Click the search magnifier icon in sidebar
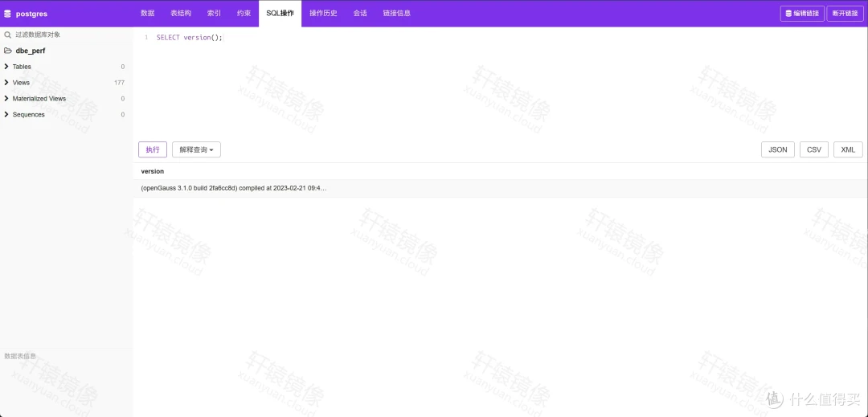Viewport: 868px width, 417px height. coord(8,35)
